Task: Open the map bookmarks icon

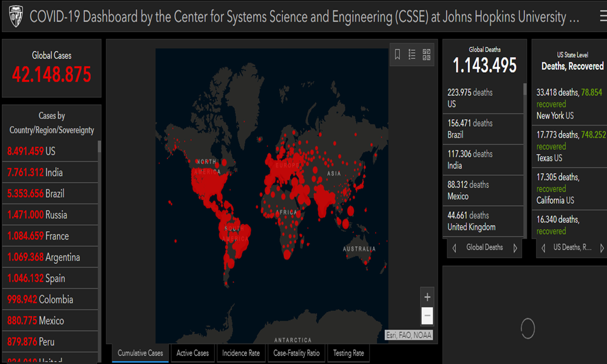Action: 398,55
